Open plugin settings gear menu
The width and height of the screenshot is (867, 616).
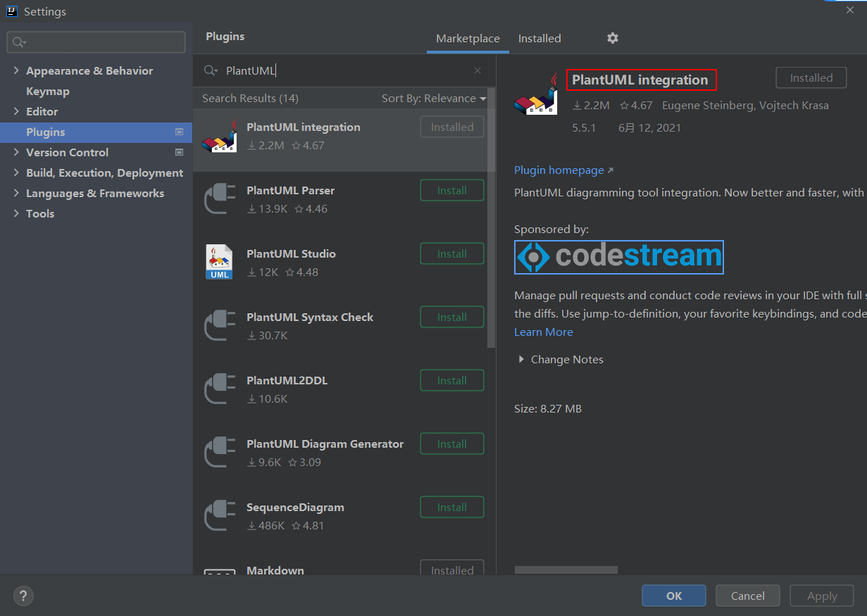[613, 38]
